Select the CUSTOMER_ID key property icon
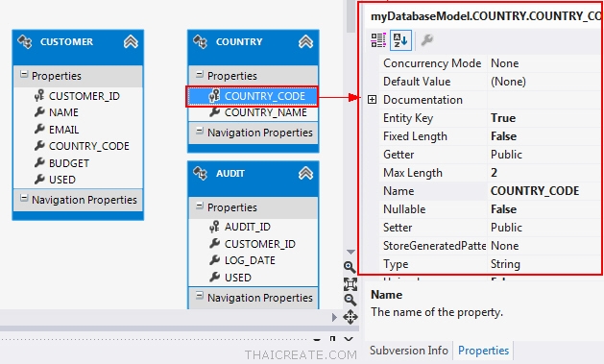Screen dimensions: 604x364 coord(39,95)
